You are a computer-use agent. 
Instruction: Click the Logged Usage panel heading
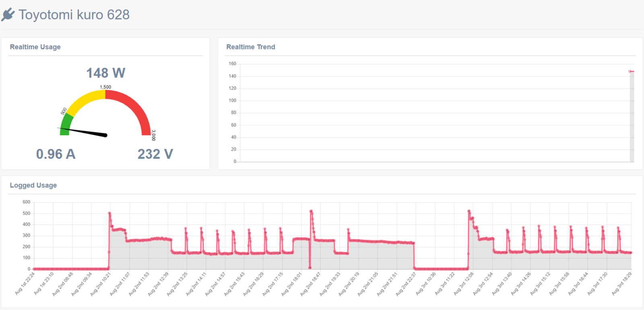point(33,185)
